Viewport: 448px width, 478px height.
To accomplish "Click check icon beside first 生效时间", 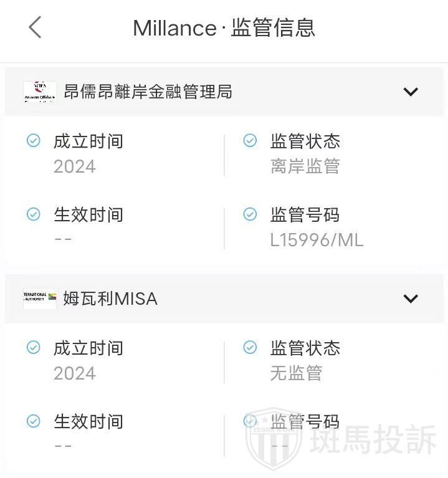I will [x=34, y=214].
